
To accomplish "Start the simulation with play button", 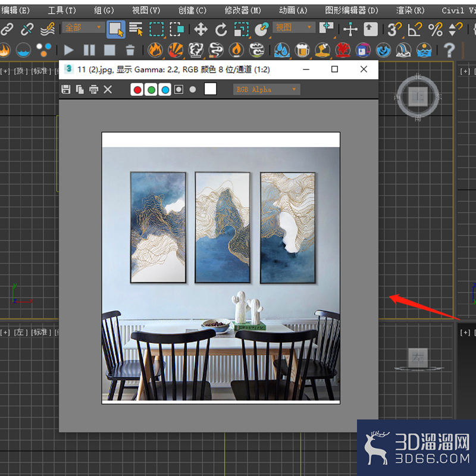I will pos(69,50).
